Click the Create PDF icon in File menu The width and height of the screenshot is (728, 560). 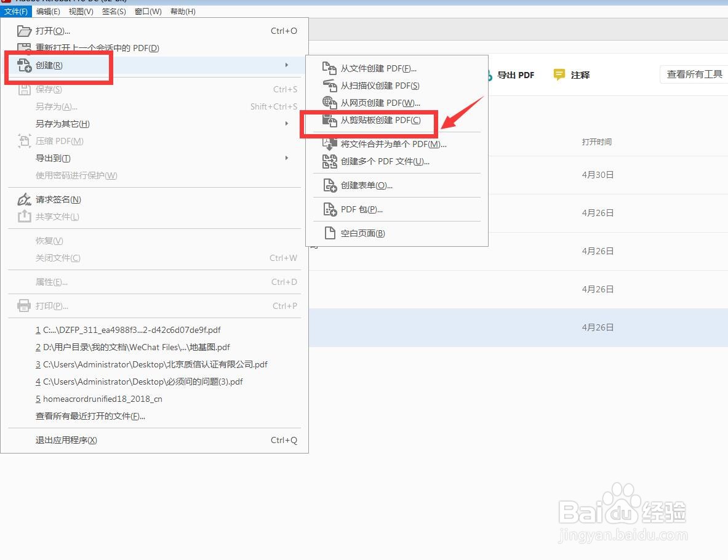pos(24,65)
